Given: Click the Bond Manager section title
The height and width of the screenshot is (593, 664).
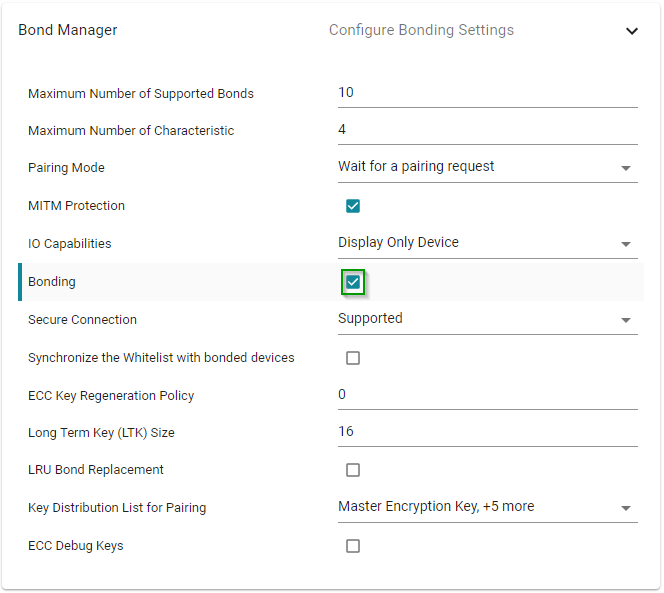Looking at the screenshot, I should (x=68, y=30).
